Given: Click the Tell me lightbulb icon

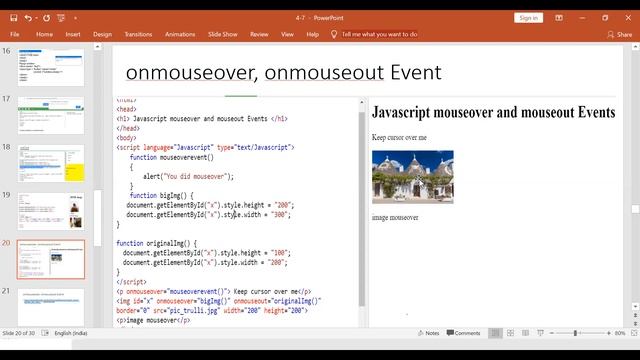Looking at the screenshot, I should pyautogui.click(x=334, y=34).
